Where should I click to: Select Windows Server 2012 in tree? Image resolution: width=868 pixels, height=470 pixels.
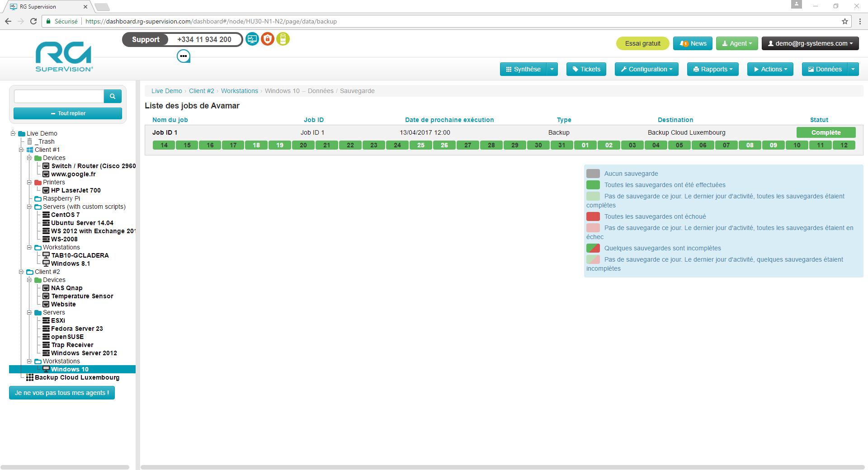(x=84, y=353)
